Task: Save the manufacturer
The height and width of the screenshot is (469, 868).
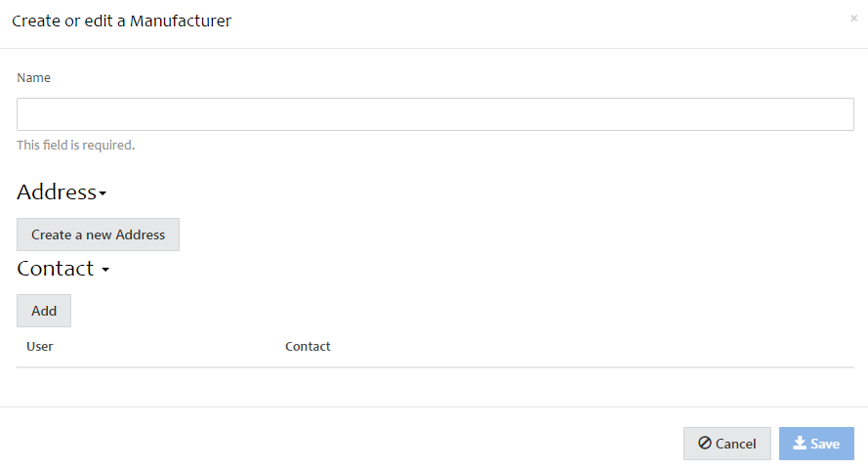Action: (815, 444)
